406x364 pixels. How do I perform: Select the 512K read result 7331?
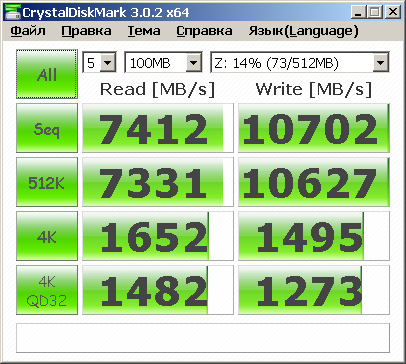click(x=158, y=182)
